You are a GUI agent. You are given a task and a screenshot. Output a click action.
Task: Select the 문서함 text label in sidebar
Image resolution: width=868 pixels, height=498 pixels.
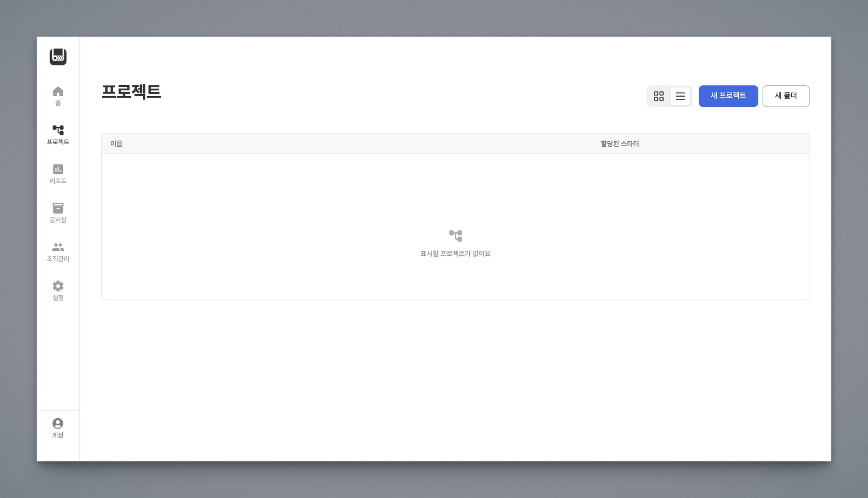[58, 220]
